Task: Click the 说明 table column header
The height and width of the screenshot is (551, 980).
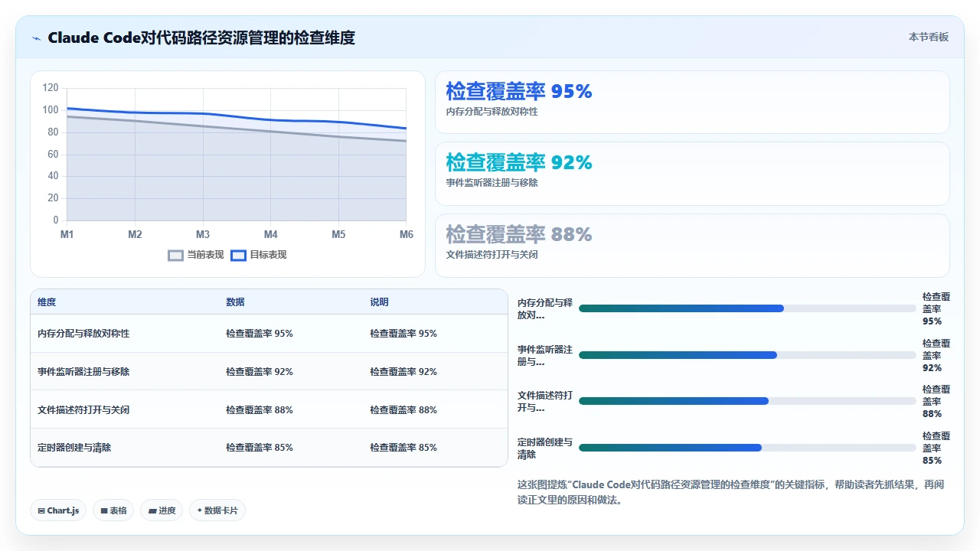Action: [379, 302]
